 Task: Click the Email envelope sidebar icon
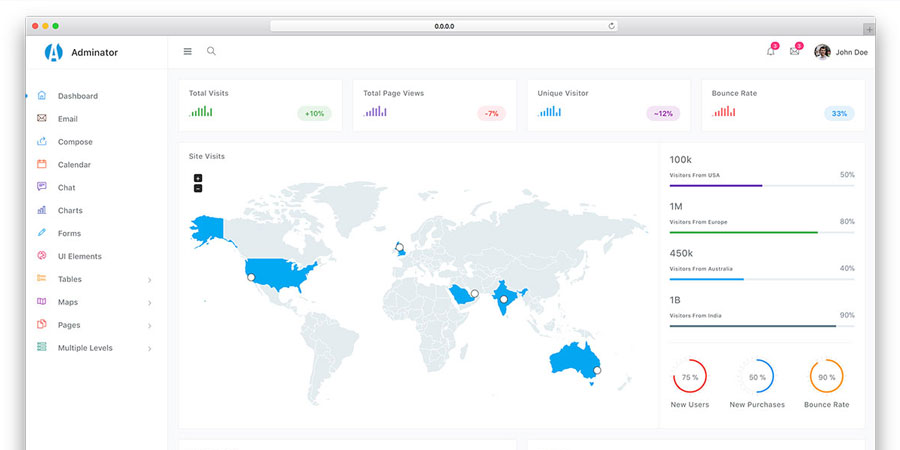(x=41, y=118)
